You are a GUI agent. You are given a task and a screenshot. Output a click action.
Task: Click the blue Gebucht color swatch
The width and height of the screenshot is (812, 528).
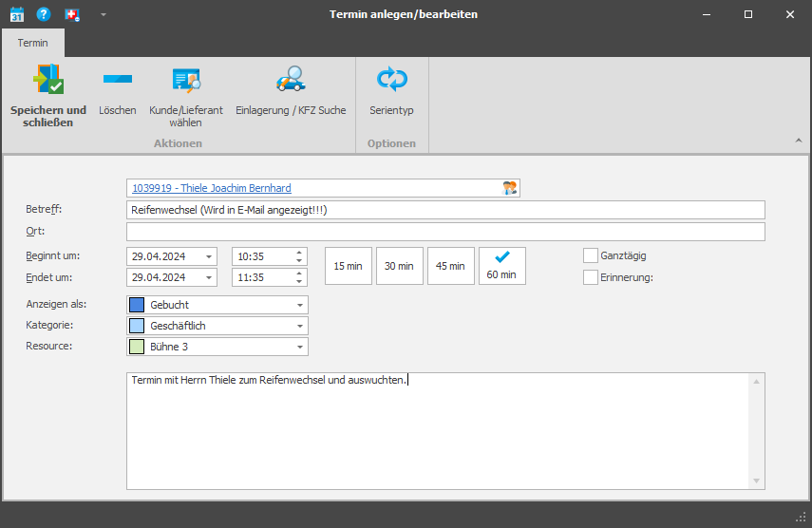pyautogui.click(x=137, y=305)
